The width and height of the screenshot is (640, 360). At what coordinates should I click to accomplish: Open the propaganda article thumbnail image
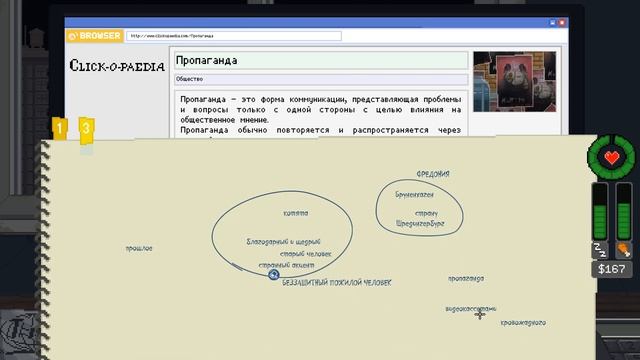[514, 82]
